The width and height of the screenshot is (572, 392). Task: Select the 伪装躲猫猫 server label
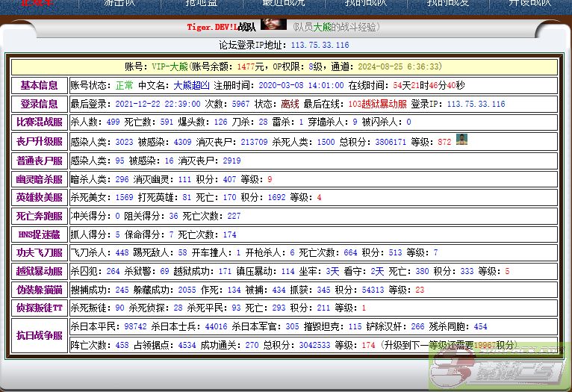coord(39,290)
